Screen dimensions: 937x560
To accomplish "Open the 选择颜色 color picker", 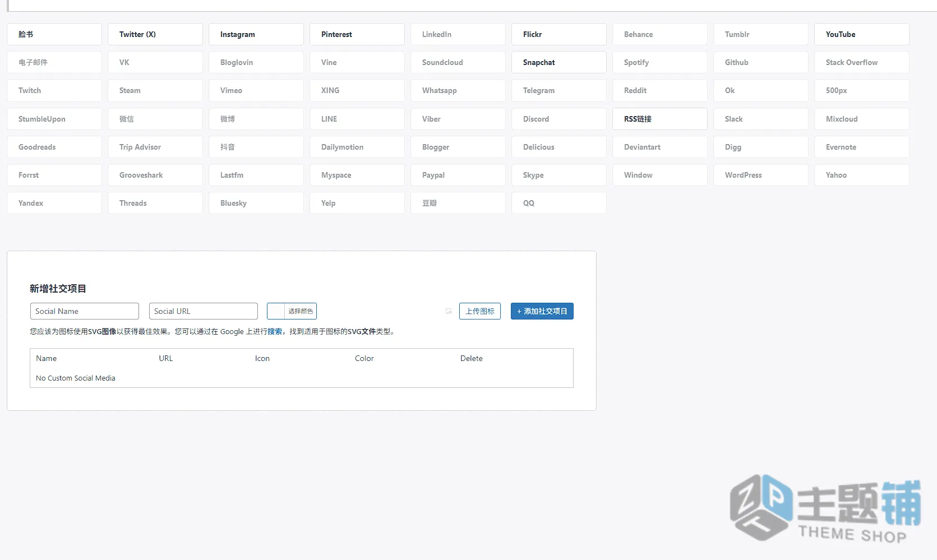I will pos(292,311).
